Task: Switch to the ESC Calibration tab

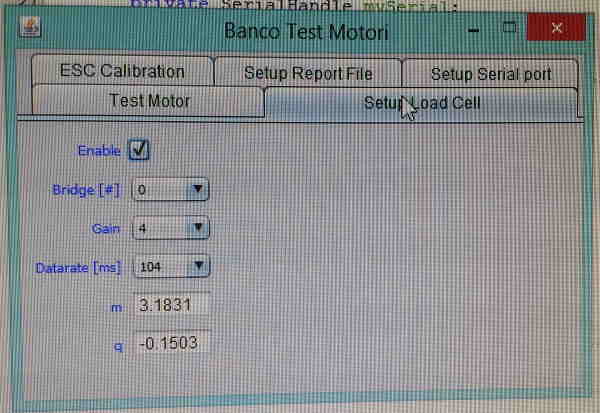Action: tap(122, 71)
